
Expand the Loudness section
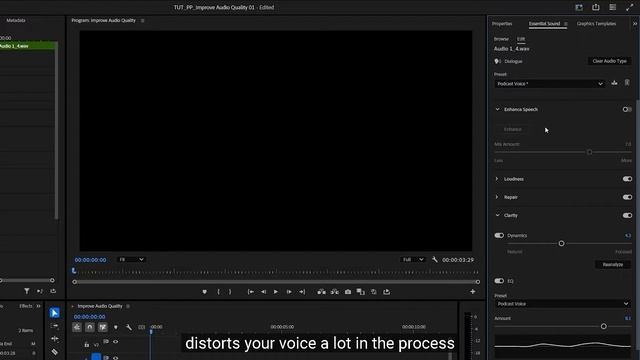(x=497, y=179)
